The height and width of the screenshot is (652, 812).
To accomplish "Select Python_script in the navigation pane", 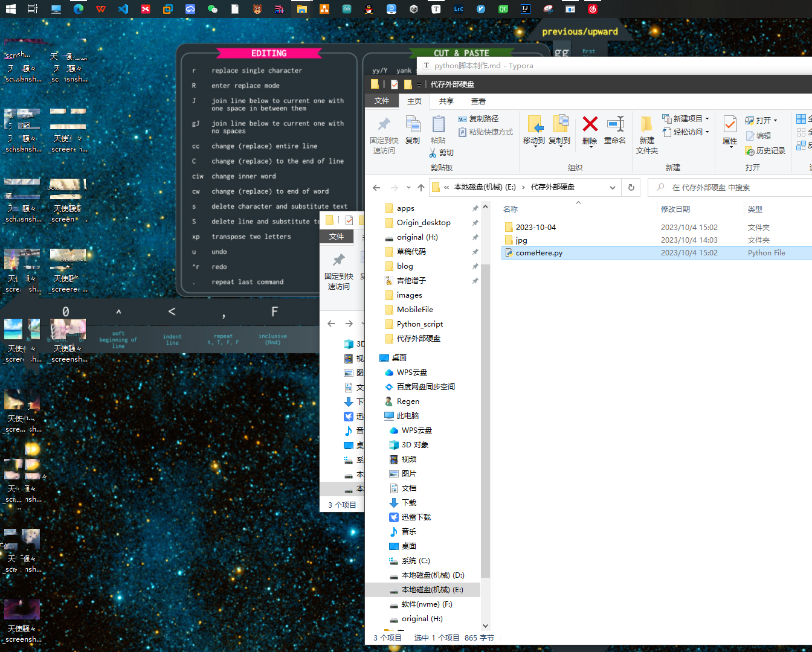I will [x=420, y=324].
